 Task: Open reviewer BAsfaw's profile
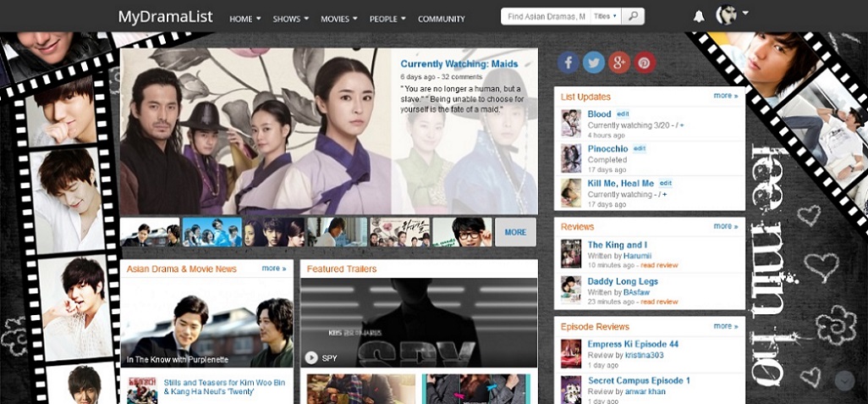pyautogui.click(x=636, y=292)
